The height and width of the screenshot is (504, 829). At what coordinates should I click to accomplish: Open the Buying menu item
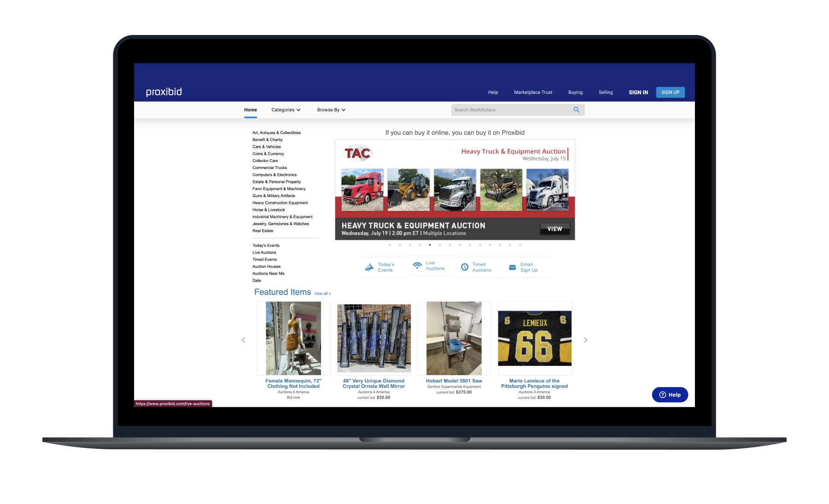575,92
